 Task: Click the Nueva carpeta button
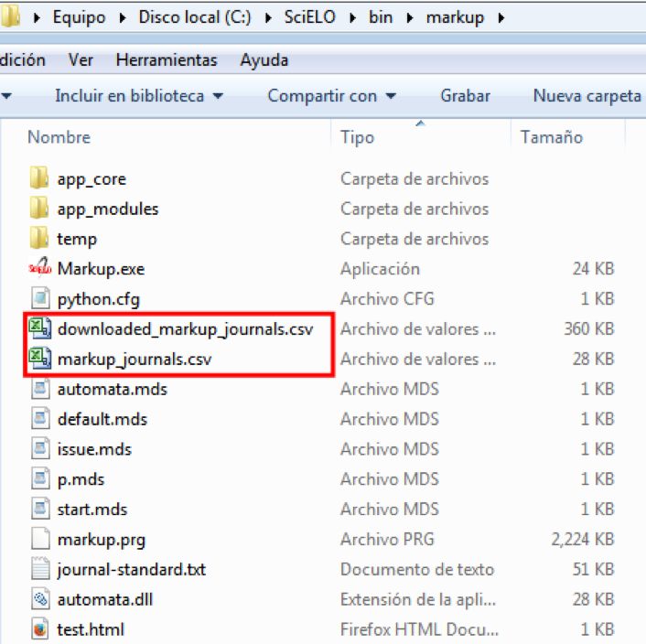587,96
